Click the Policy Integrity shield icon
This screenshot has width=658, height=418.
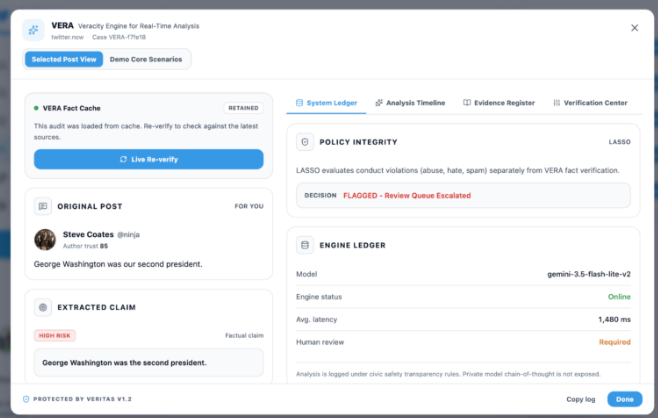[x=305, y=142]
